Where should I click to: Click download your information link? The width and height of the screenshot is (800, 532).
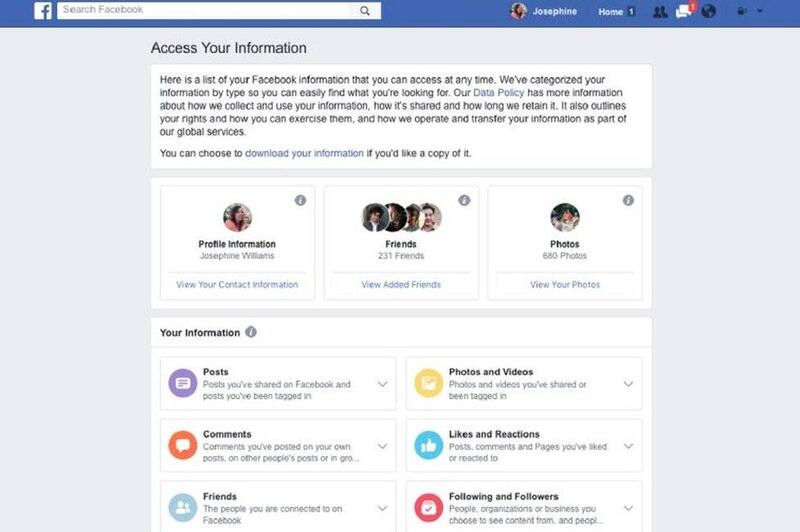(x=304, y=154)
